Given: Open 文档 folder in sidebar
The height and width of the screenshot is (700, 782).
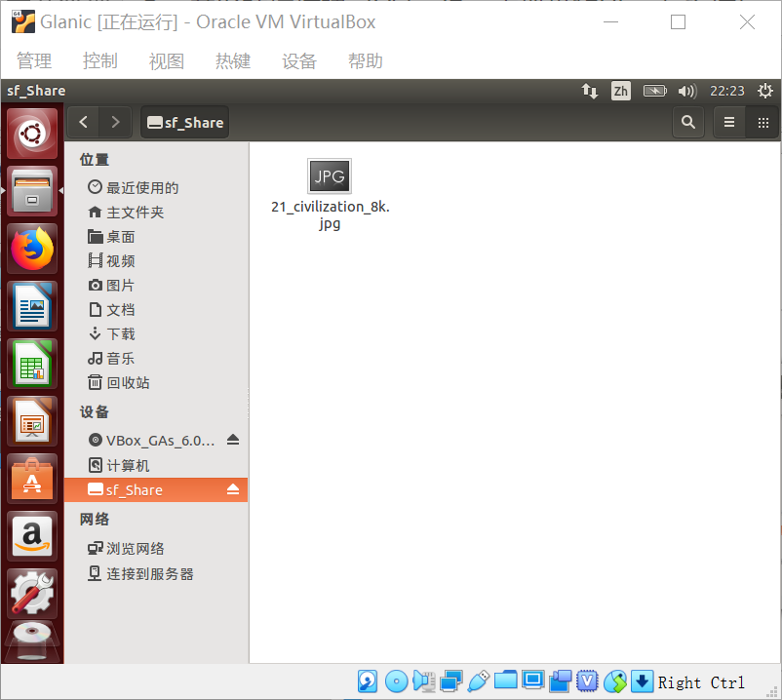Looking at the screenshot, I should point(156,310).
